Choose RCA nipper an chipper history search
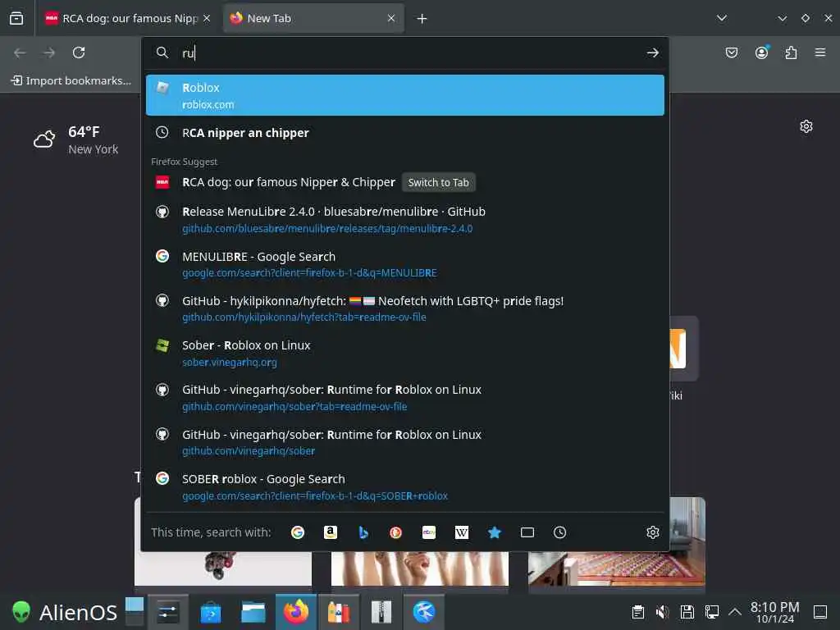 pos(405,132)
